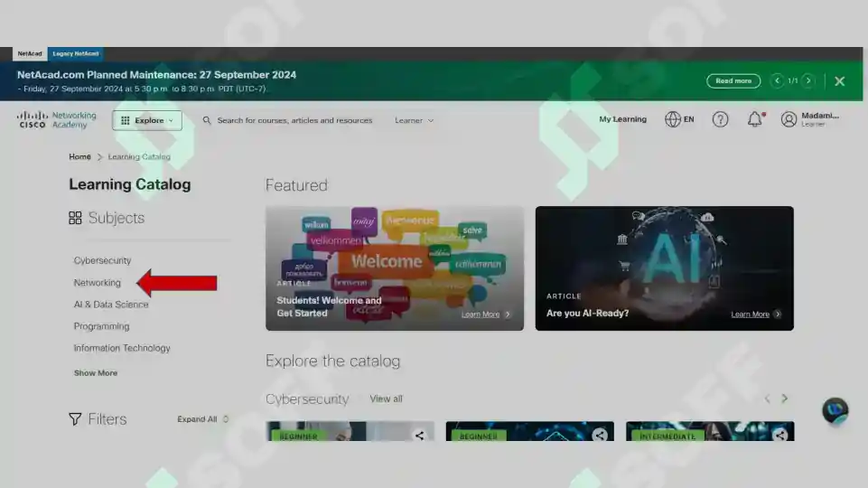Click Show More under Subjects

click(96, 373)
